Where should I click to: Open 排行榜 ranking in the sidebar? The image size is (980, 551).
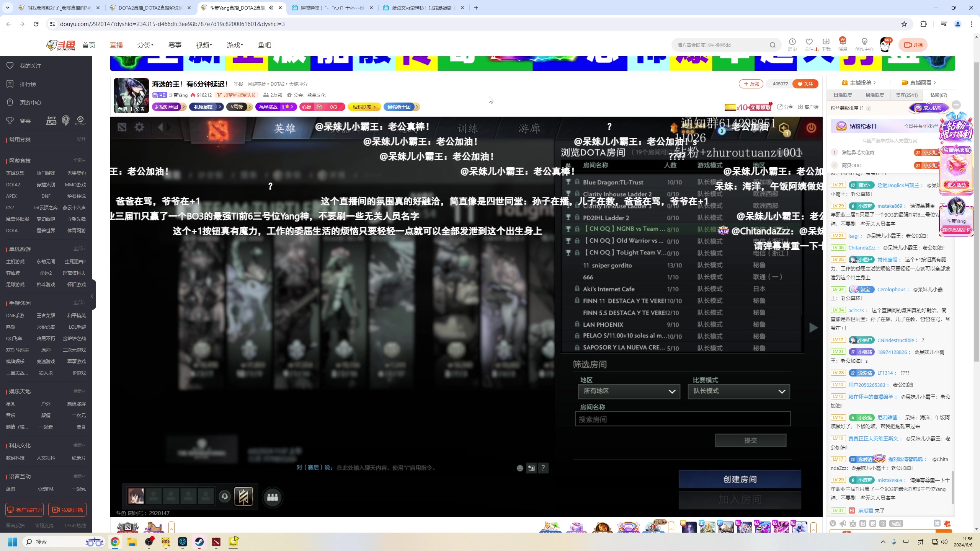[28, 84]
